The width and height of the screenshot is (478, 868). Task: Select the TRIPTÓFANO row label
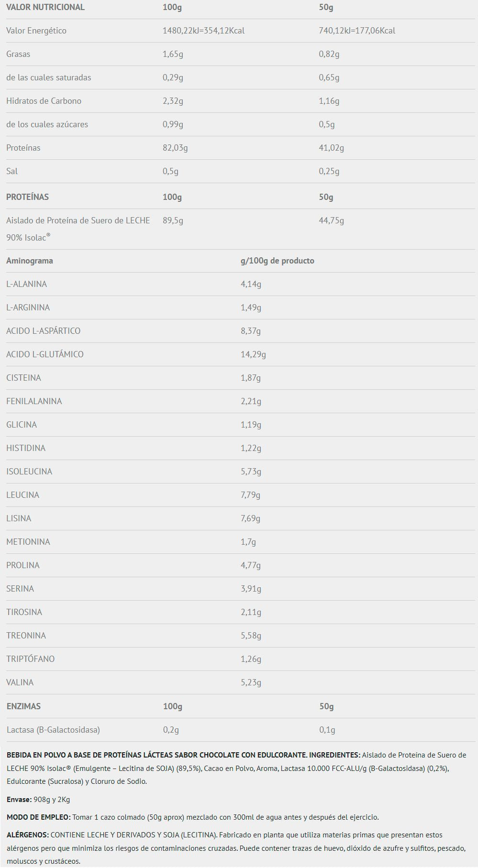[30, 659]
